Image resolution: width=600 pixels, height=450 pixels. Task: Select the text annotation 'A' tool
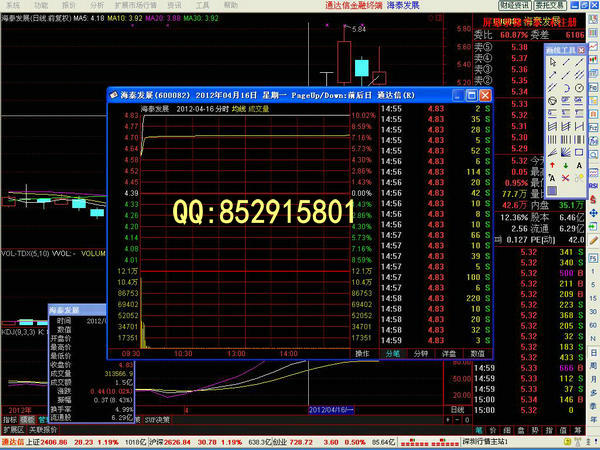(579, 165)
